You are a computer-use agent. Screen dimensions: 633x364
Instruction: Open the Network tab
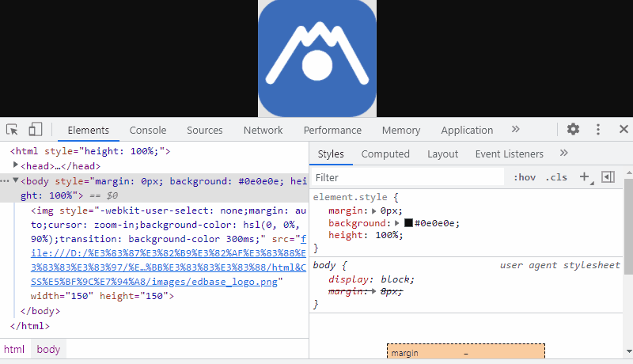coord(263,130)
